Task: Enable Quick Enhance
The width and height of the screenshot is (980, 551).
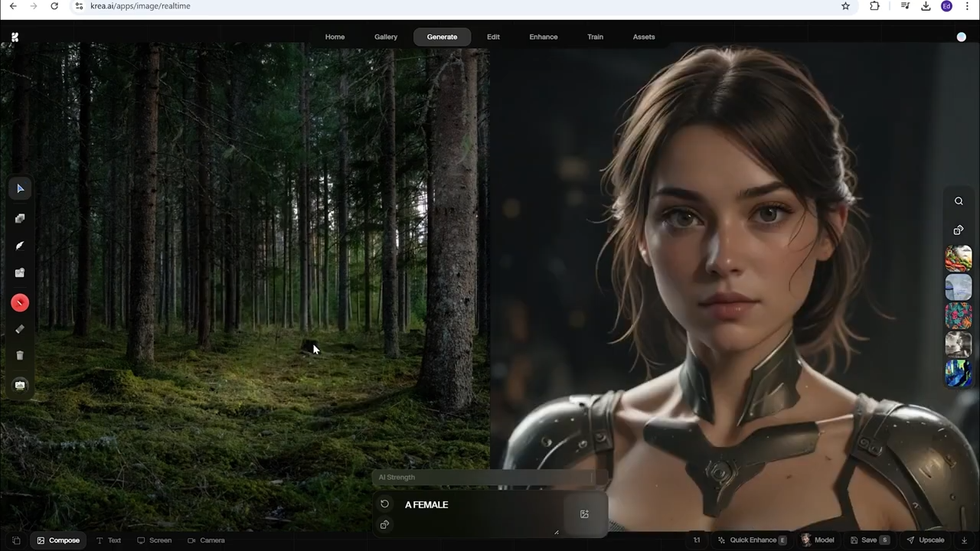Action: pyautogui.click(x=753, y=540)
